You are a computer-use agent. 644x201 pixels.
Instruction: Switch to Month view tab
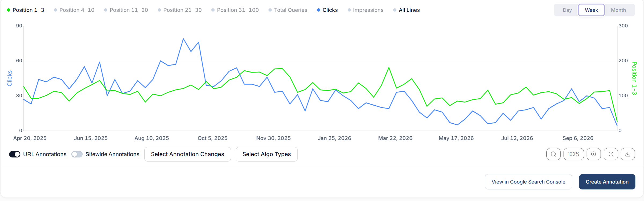coord(618,10)
